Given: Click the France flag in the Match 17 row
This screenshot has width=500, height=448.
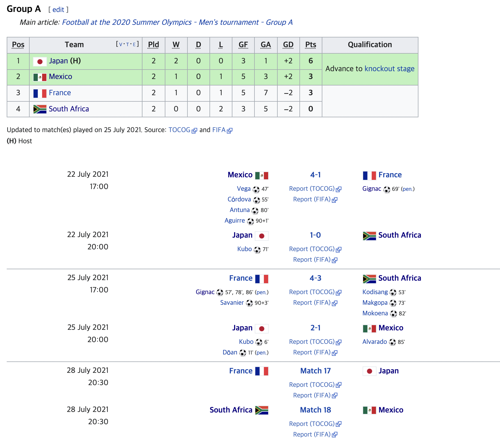Looking at the screenshot, I should pos(262,371).
